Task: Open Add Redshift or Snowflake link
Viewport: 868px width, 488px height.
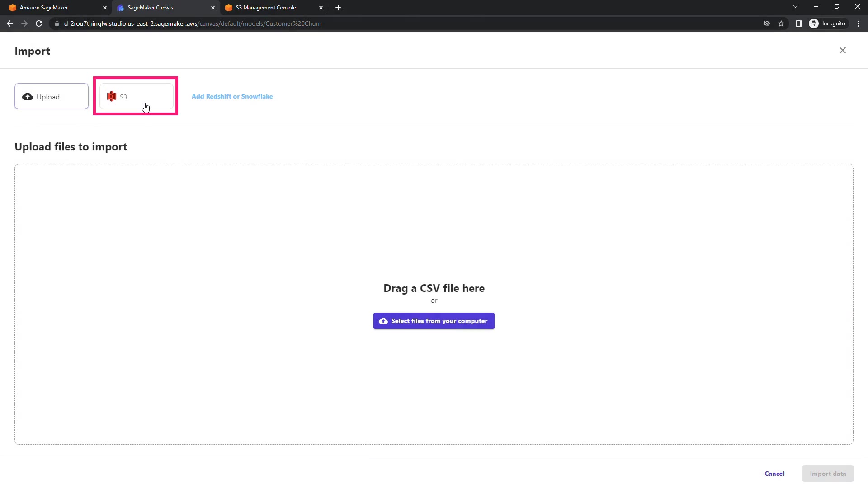Action: point(232,96)
